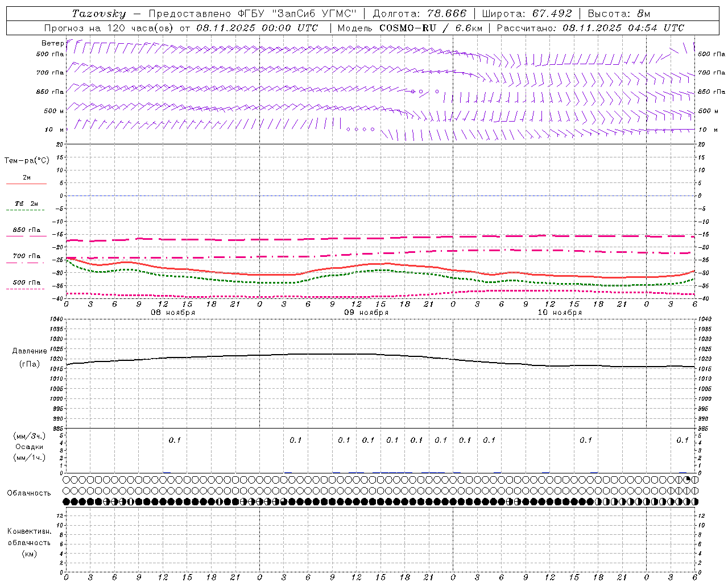Click the 09 ноября date label
The image size is (728, 582).
click(x=366, y=313)
